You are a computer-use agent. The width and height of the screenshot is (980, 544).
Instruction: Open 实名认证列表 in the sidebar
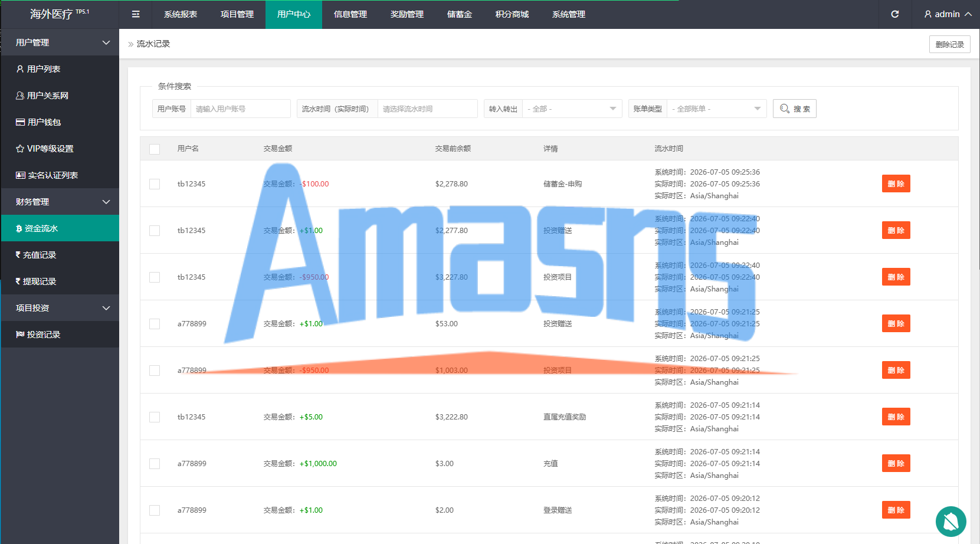coord(60,175)
